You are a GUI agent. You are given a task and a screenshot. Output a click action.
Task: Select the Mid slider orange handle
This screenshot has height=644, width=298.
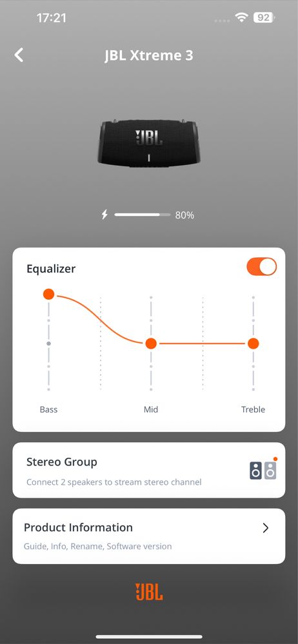[x=151, y=344]
